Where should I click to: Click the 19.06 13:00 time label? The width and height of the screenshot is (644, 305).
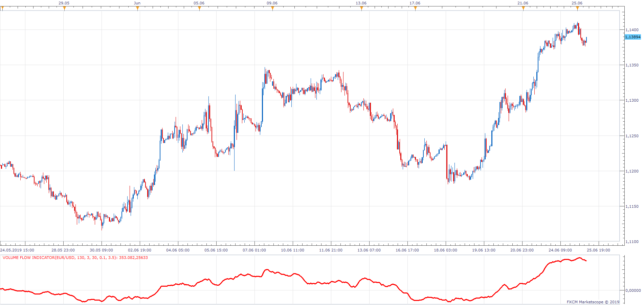[484, 250]
